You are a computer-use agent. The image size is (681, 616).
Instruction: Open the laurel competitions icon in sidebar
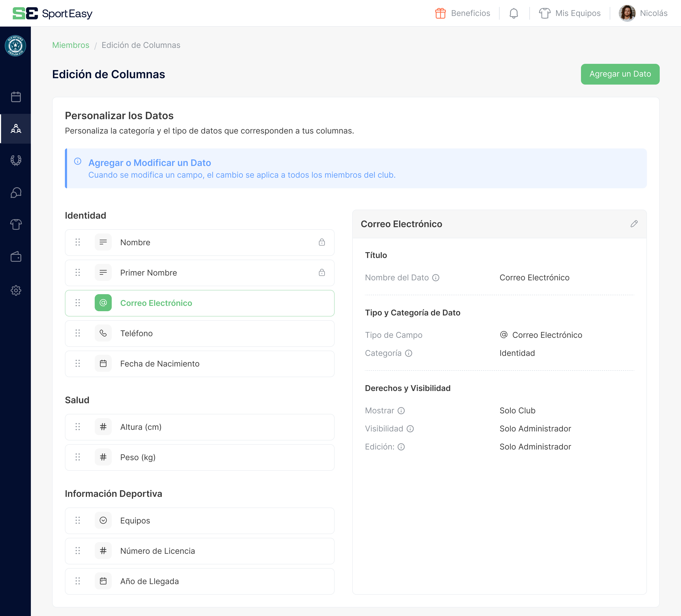point(16,160)
